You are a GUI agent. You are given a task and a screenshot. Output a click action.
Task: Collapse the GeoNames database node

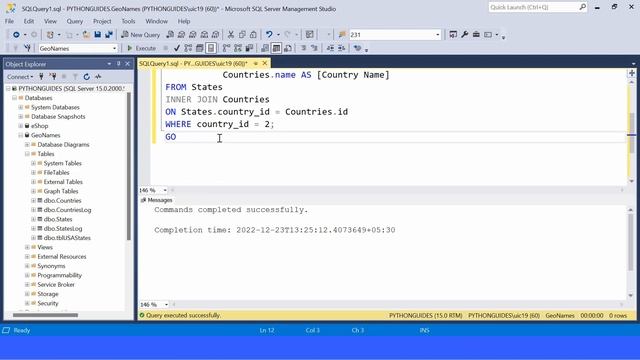click(21, 135)
